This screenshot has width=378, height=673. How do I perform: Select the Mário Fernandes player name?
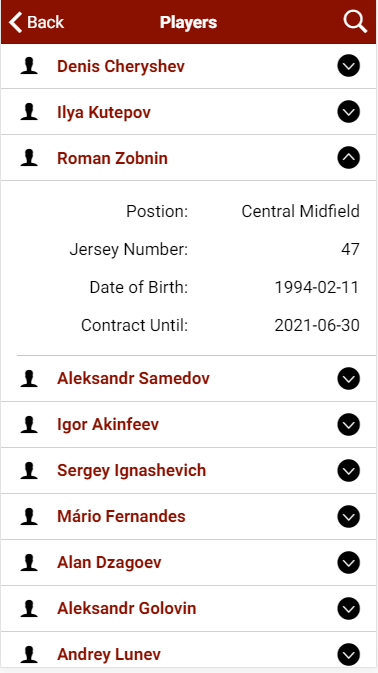pyautogui.click(x=121, y=516)
